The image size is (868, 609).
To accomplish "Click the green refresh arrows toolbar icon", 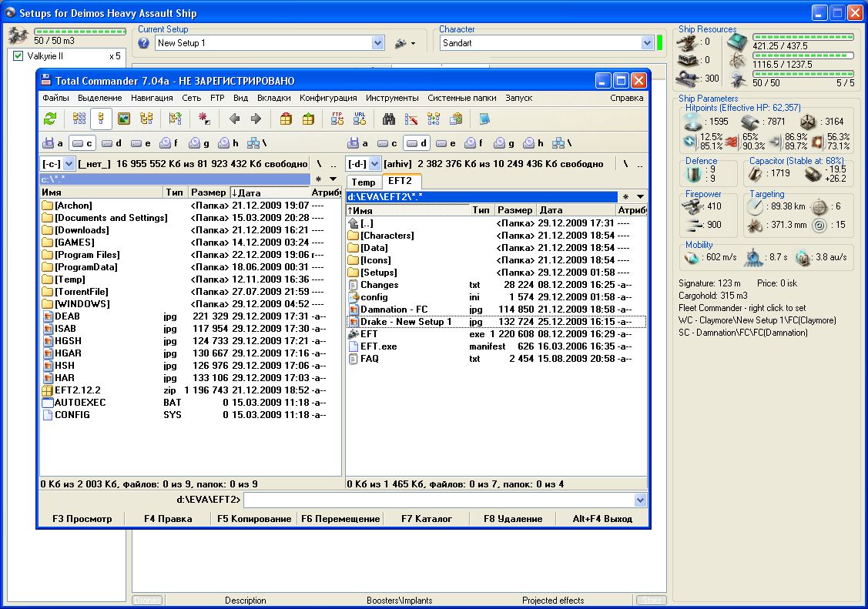I will (x=50, y=119).
